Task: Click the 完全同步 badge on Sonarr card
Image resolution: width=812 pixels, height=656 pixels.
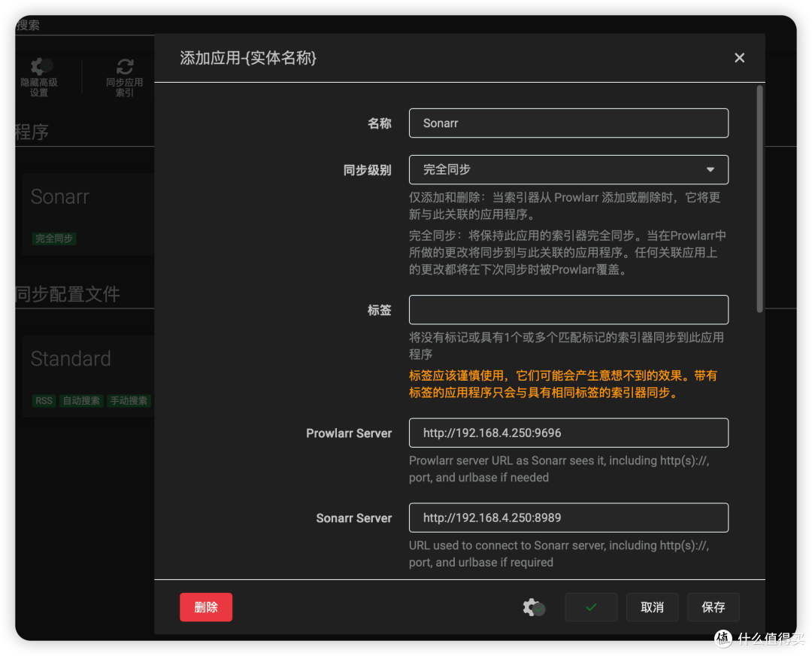Action: pyautogui.click(x=54, y=239)
